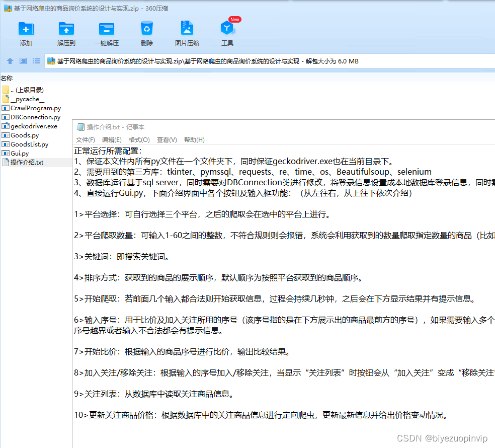Select file name 'CrawlProgram.py'
The image size is (495, 448).
coord(36,108)
